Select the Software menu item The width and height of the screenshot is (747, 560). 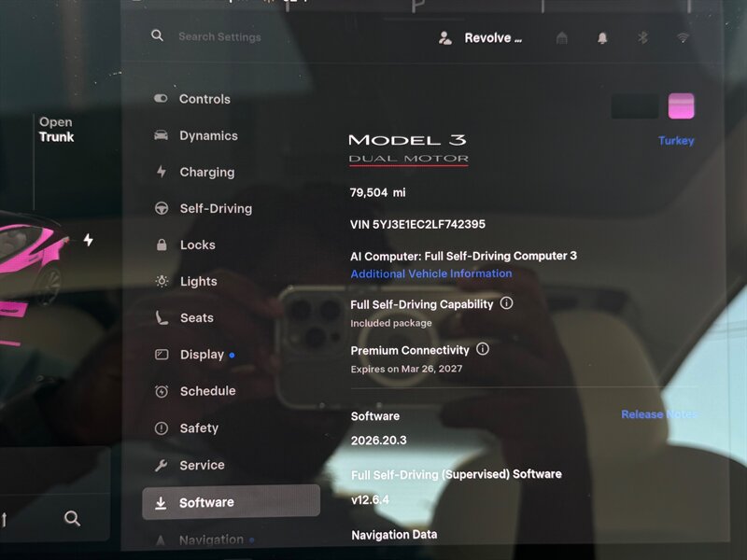coord(231,502)
